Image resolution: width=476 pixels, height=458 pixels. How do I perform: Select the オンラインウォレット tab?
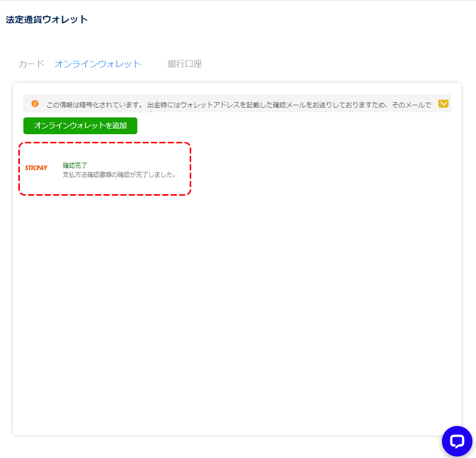point(98,64)
